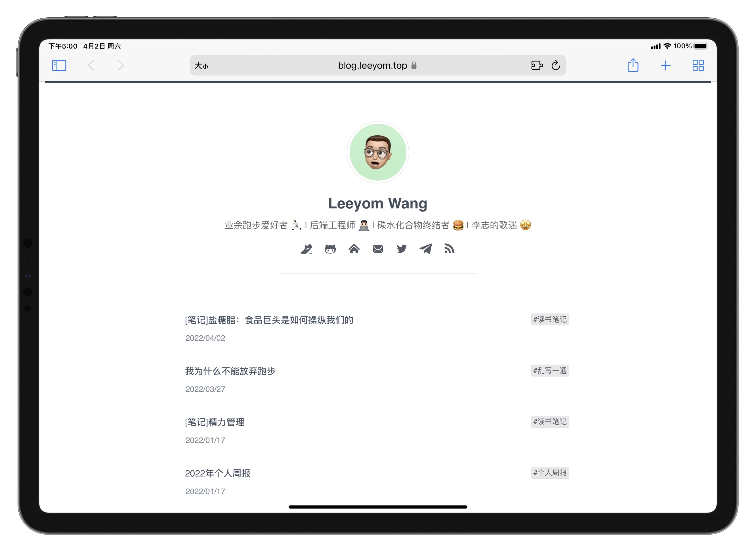
Task: Select the #个人周报 tag
Action: coord(550,473)
